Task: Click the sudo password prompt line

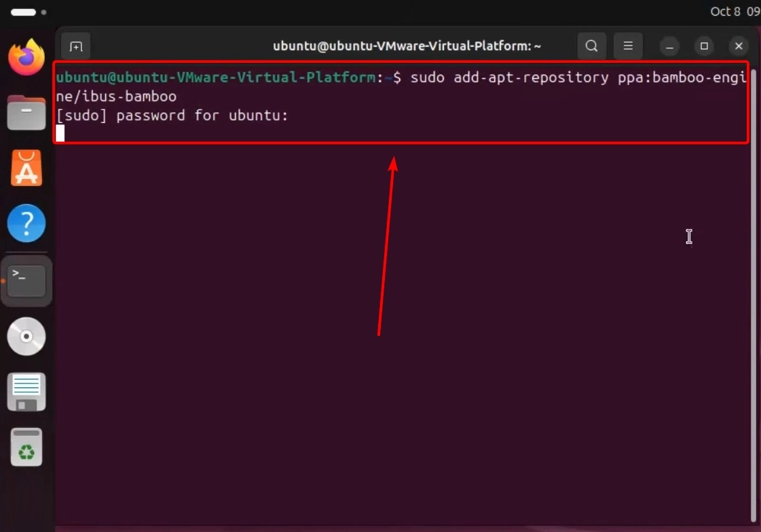Action: click(x=172, y=116)
